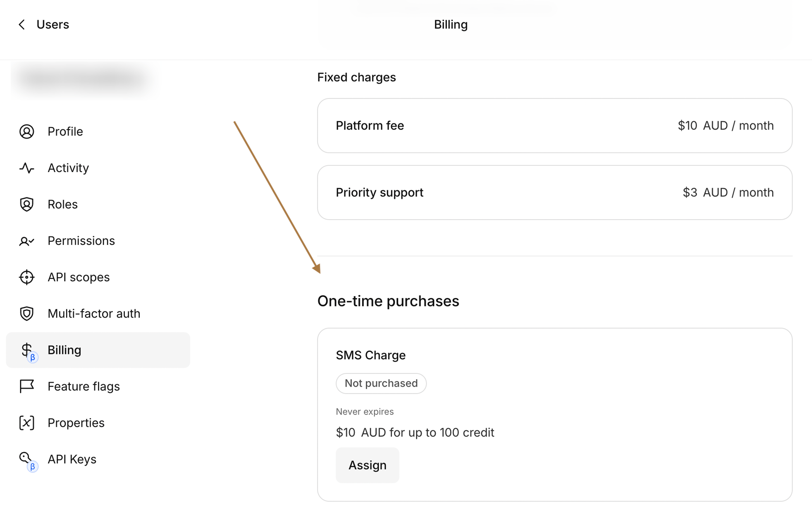Click the Feature flags flag icon

[27, 386]
